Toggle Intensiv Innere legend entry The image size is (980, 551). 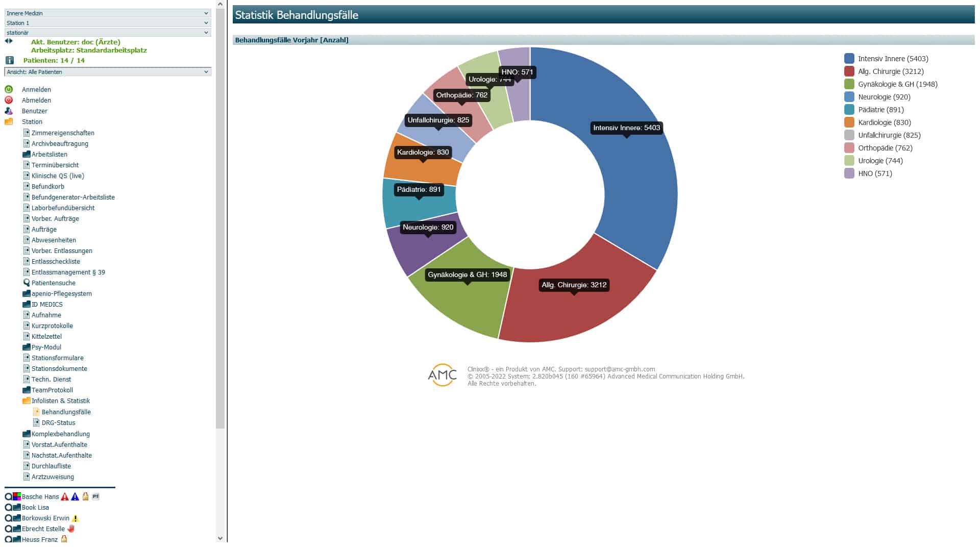coord(892,59)
